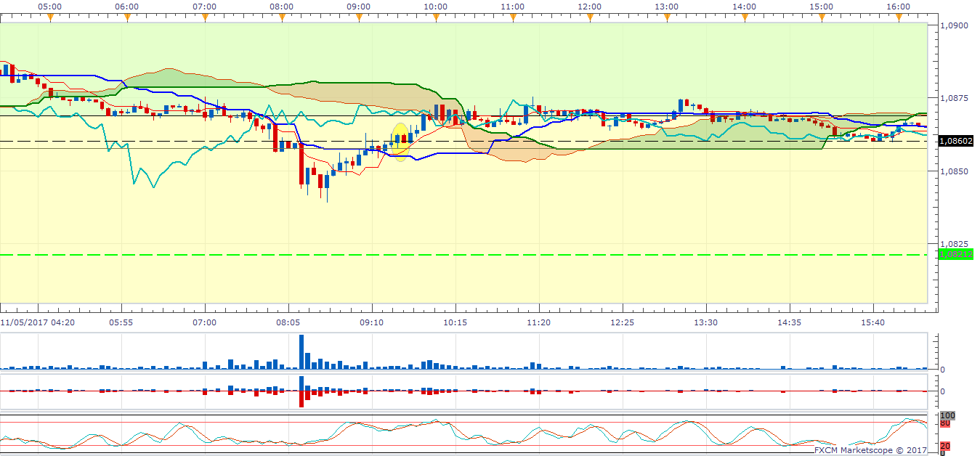Click the oscillator 20 level label
This screenshot has width=980, height=456.
tap(945, 446)
